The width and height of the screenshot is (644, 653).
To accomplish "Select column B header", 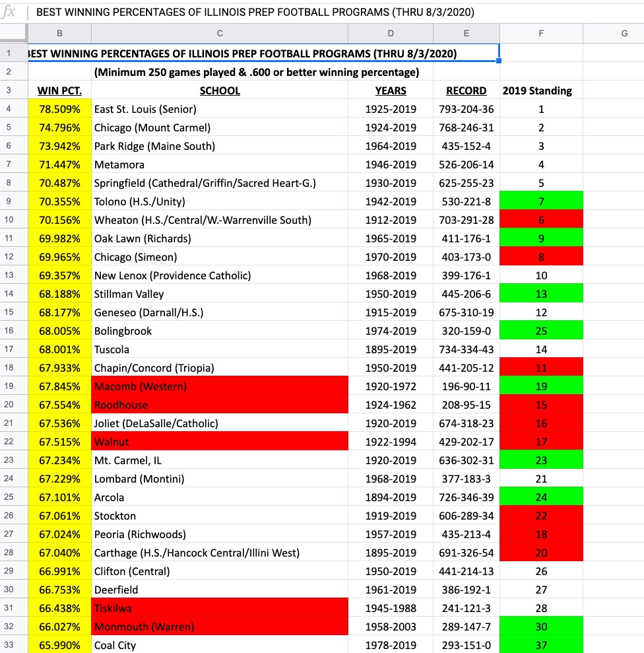I will tap(59, 33).
